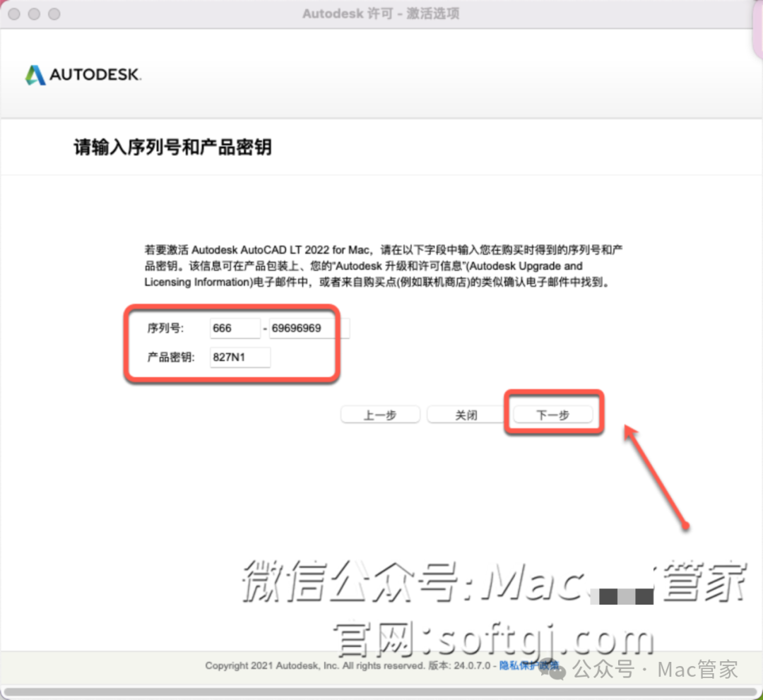Focus the product key field 827N1

tap(240, 357)
